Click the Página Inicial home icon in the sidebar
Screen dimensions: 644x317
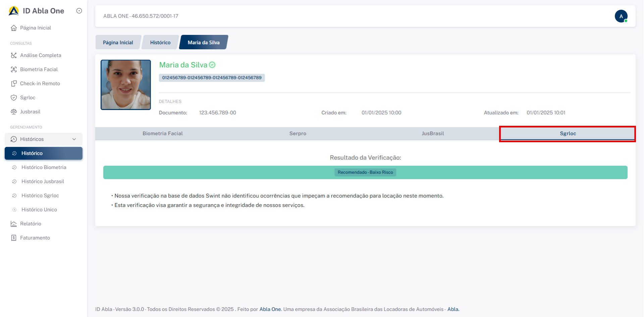pos(14,28)
